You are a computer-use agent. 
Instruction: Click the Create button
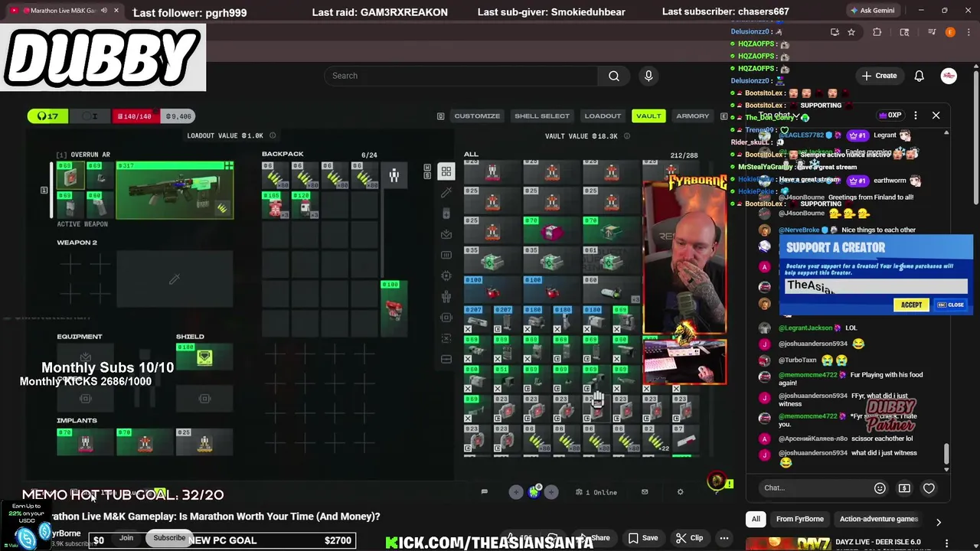click(x=879, y=76)
